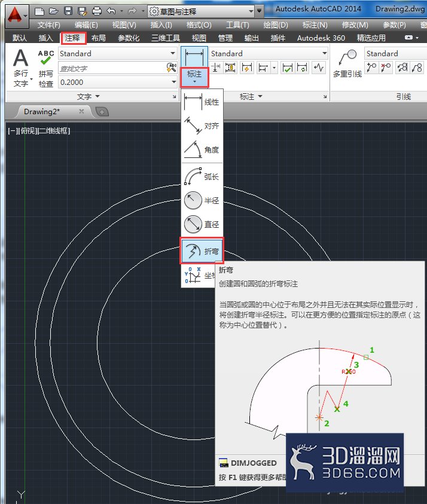Image resolution: width=427 pixels, height=504 pixels.
Task: Click the Plot printer icon
Action: coord(97,11)
